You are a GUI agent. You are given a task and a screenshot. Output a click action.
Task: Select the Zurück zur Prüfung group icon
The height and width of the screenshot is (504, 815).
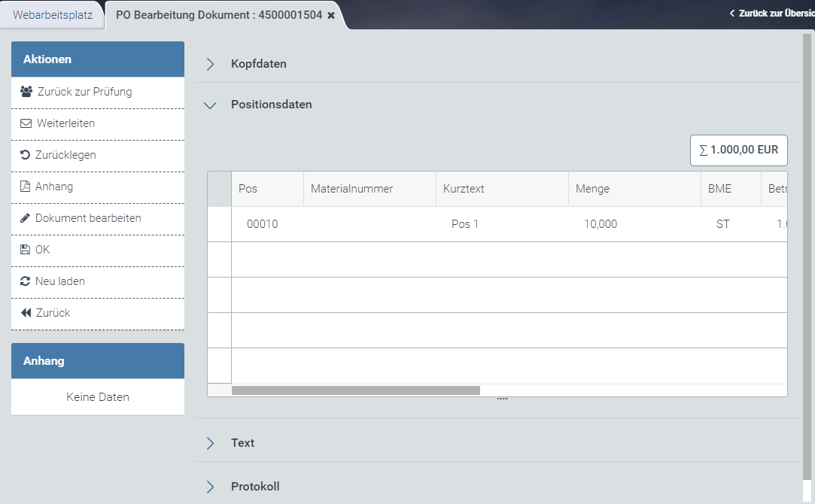(x=25, y=92)
